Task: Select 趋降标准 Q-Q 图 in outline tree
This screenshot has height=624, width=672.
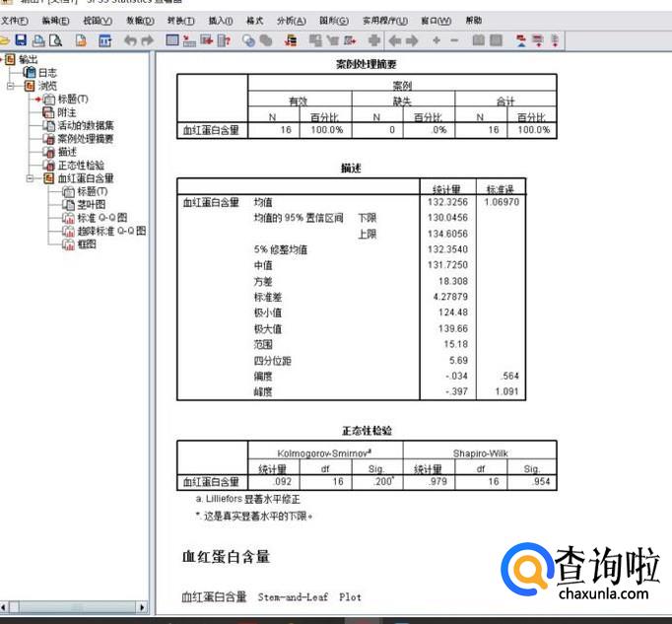Action: click(111, 231)
